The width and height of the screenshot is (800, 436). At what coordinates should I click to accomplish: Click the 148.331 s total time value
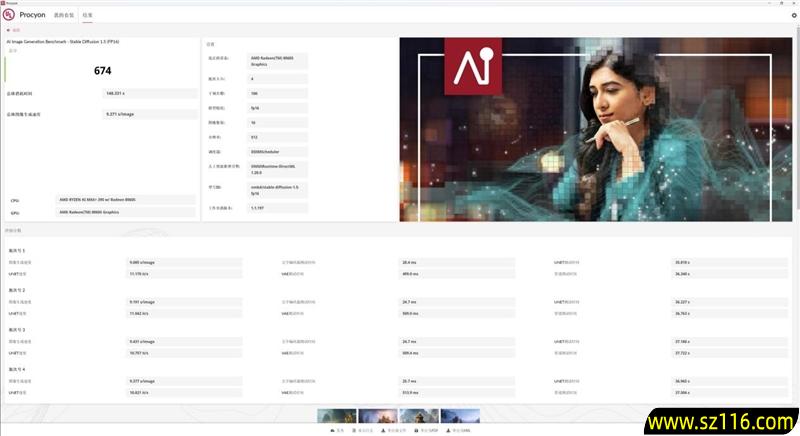[148, 93]
